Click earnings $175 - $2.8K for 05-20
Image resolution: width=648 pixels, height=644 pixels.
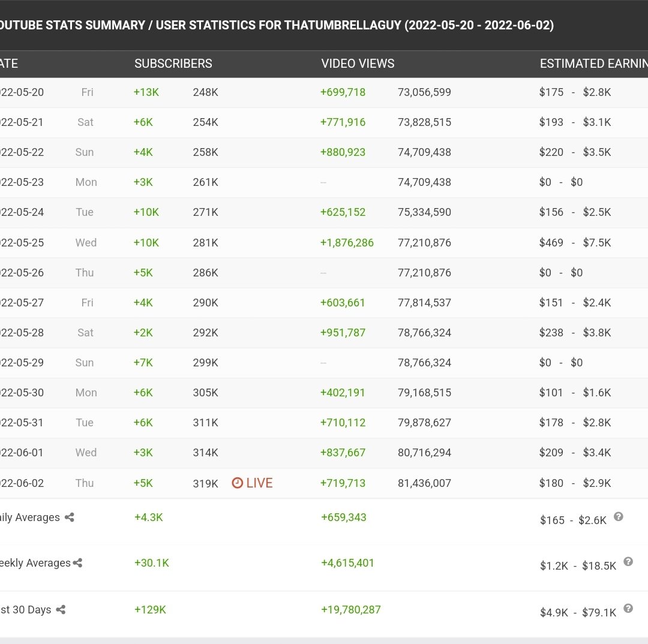(x=575, y=92)
